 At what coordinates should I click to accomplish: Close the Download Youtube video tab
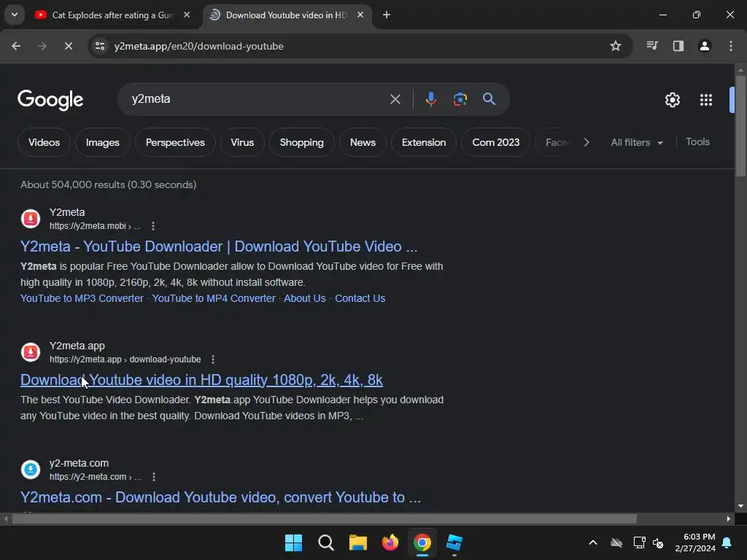tap(360, 15)
